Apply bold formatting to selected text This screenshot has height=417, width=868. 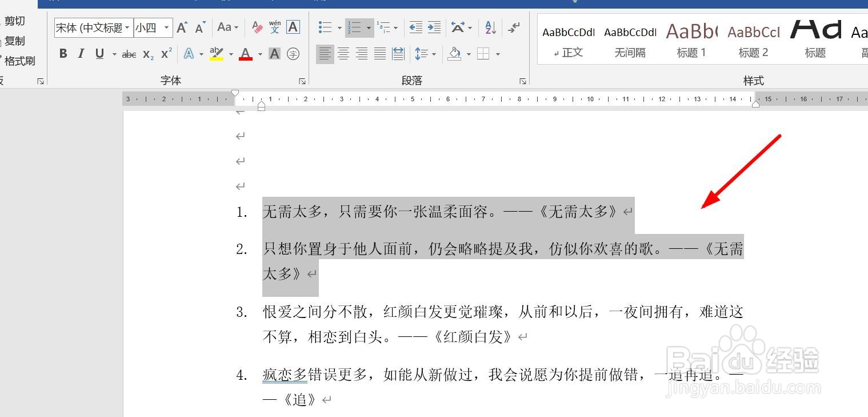pos(63,54)
